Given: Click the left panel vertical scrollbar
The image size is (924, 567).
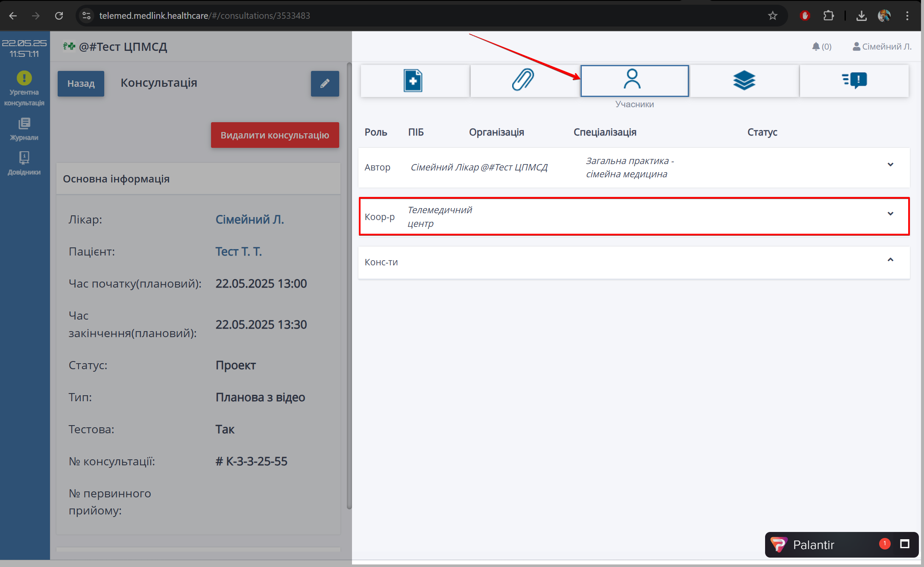Looking at the screenshot, I should pos(349,286).
